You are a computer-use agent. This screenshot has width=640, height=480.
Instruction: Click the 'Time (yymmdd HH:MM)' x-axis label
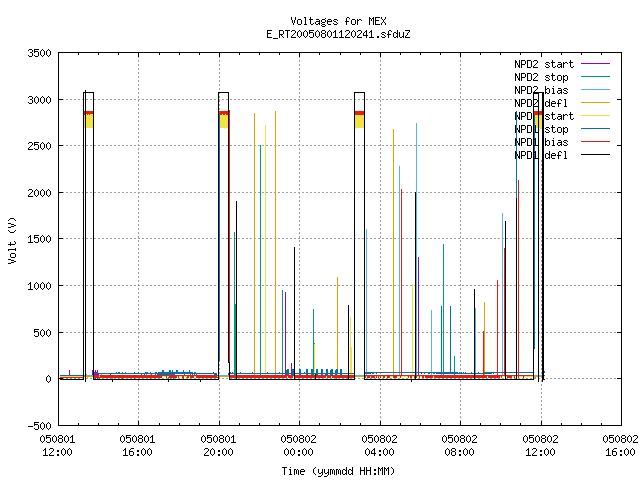pos(338,471)
